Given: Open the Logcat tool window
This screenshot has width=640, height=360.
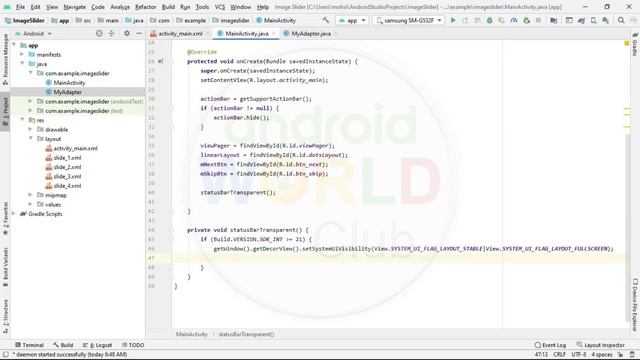Looking at the screenshot, I should [x=97, y=345].
